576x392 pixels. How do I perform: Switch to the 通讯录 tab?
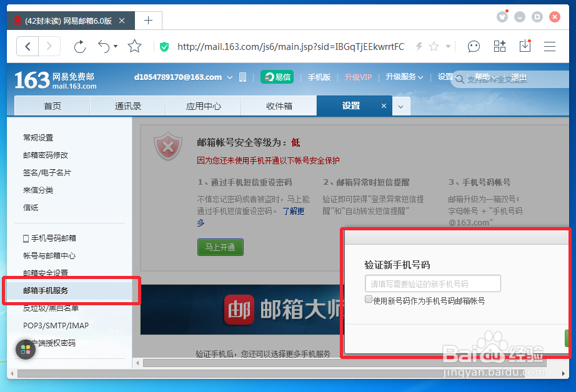(128, 106)
